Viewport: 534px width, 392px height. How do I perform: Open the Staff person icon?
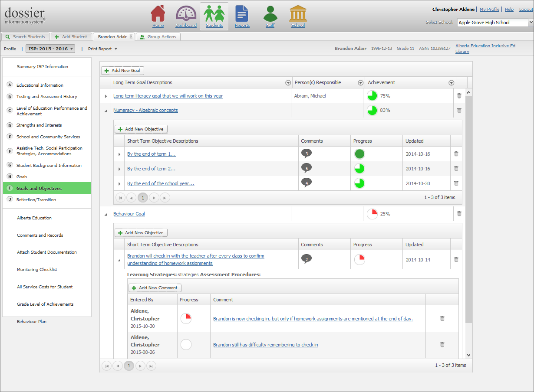(270, 14)
